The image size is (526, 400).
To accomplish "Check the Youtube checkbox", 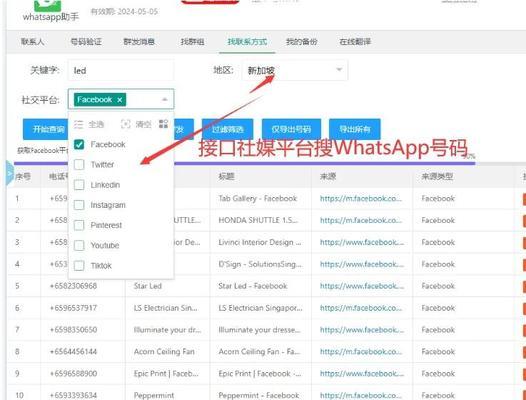I will (79, 245).
